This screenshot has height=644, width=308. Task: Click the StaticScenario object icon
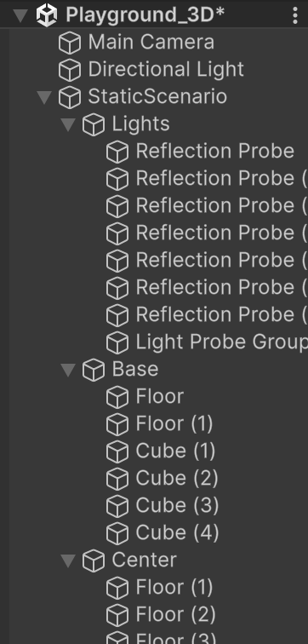tap(70, 97)
